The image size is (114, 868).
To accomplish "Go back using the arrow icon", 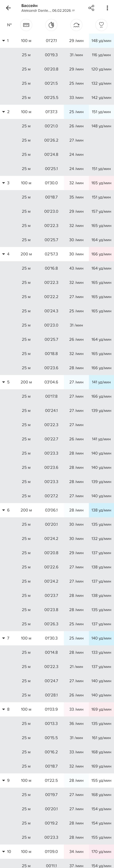I will [8, 8].
